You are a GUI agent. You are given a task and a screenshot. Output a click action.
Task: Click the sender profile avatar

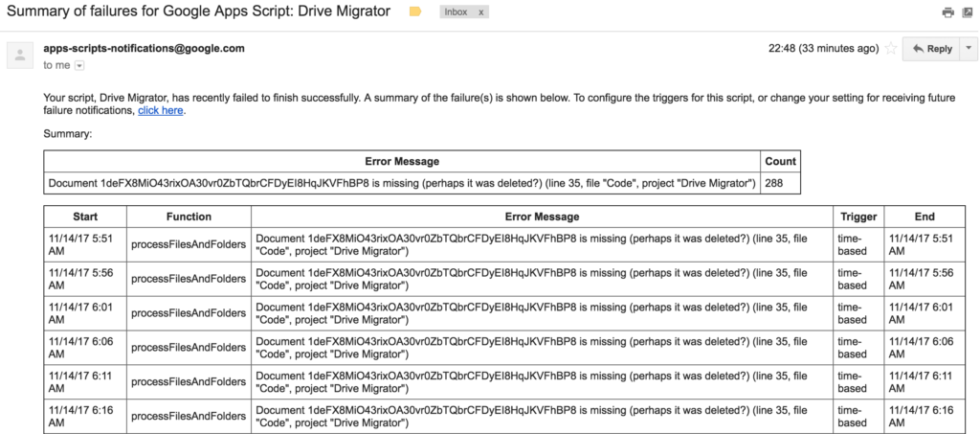pos(20,56)
